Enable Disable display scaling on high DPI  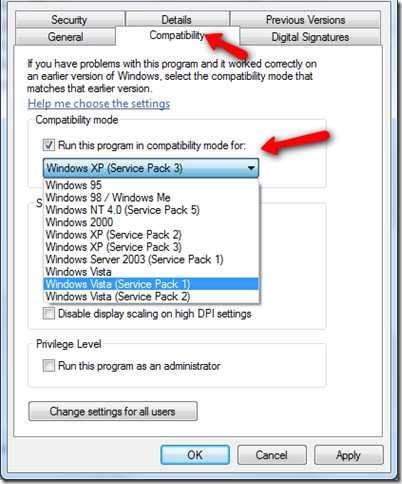click(49, 313)
